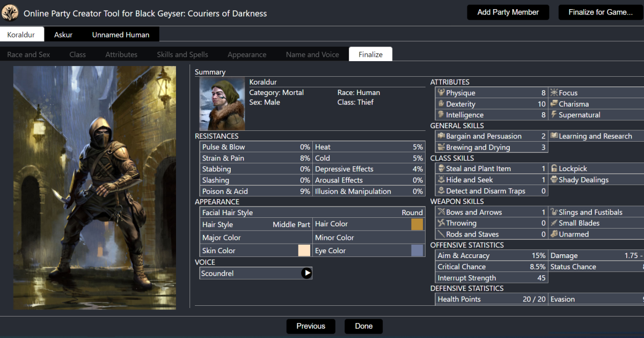The height and width of the screenshot is (338, 644).
Task: Open the Class tab
Action: (x=78, y=54)
